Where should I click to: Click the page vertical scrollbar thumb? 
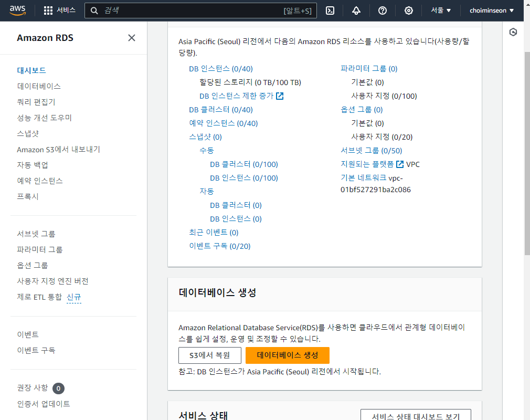527,154
